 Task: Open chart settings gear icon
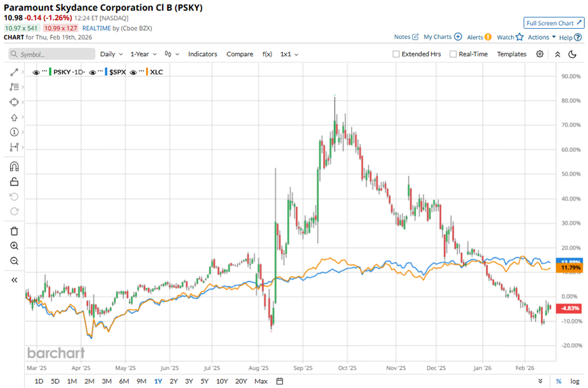point(540,54)
